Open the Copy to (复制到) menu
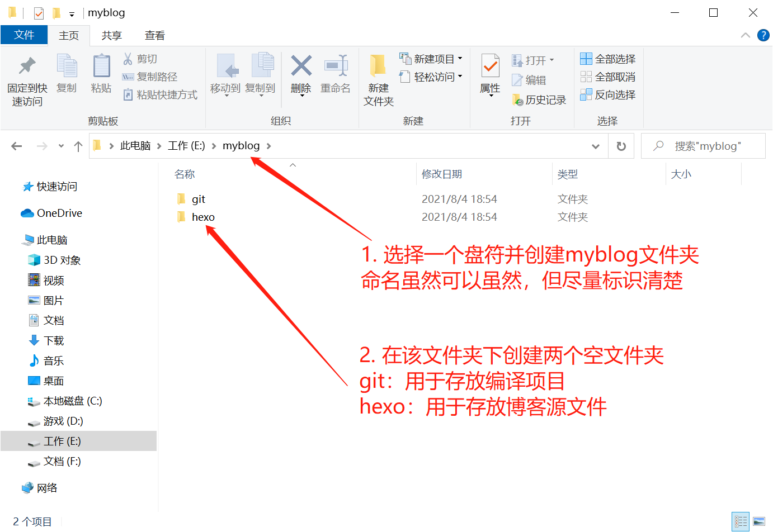This screenshot has width=773, height=532. coord(260,75)
